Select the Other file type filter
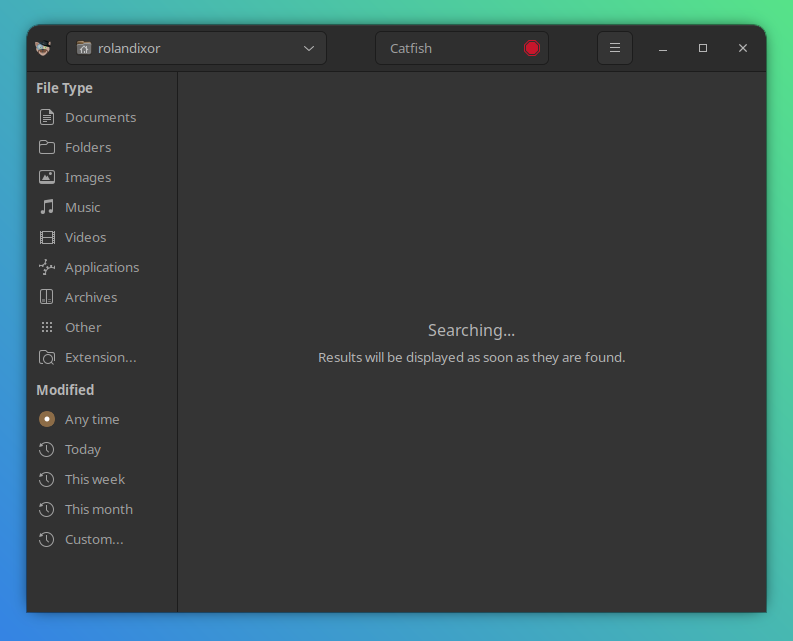Screen dimensions: 793x641 pos(82,327)
